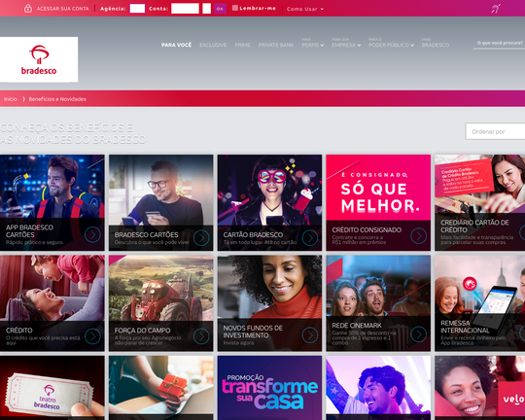This screenshot has height=420, width=525.
Task: Select the Mais Bradesco menu item
Action: [436, 43]
